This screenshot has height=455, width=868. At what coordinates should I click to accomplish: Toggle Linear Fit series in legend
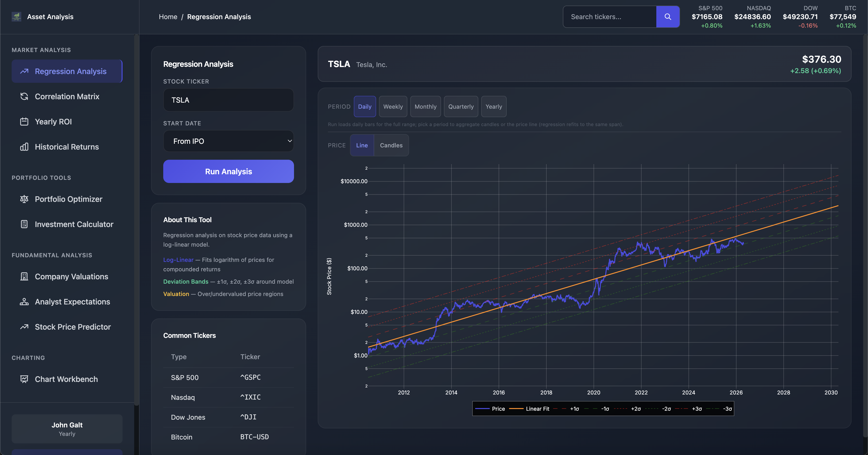point(529,409)
